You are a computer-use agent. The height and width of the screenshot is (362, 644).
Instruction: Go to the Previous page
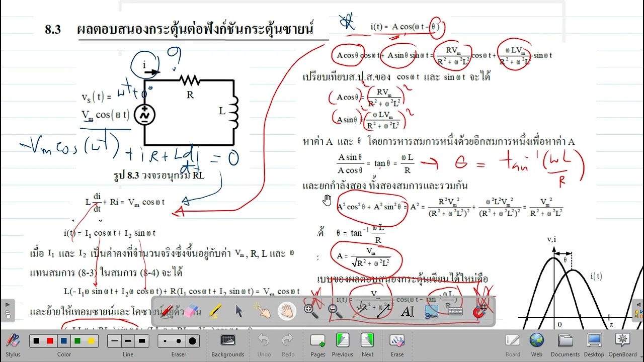click(x=343, y=345)
